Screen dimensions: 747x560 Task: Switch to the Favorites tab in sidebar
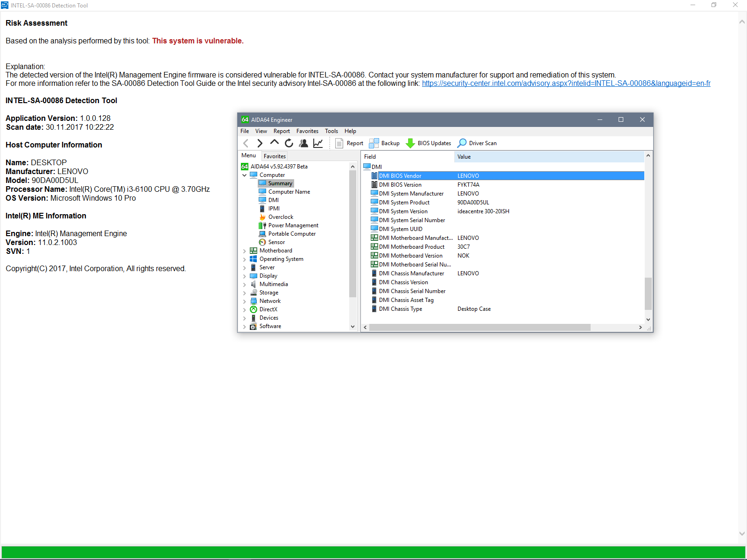(275, 156)
